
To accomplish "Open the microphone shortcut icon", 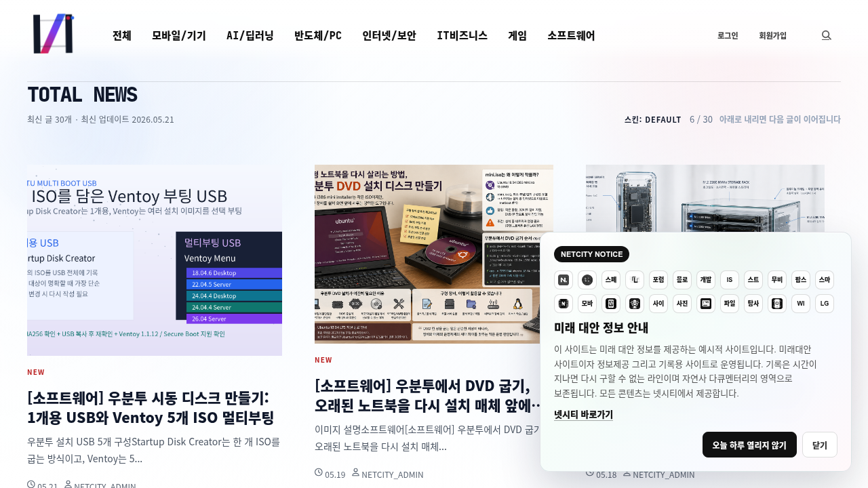I will tap(635, 304).
